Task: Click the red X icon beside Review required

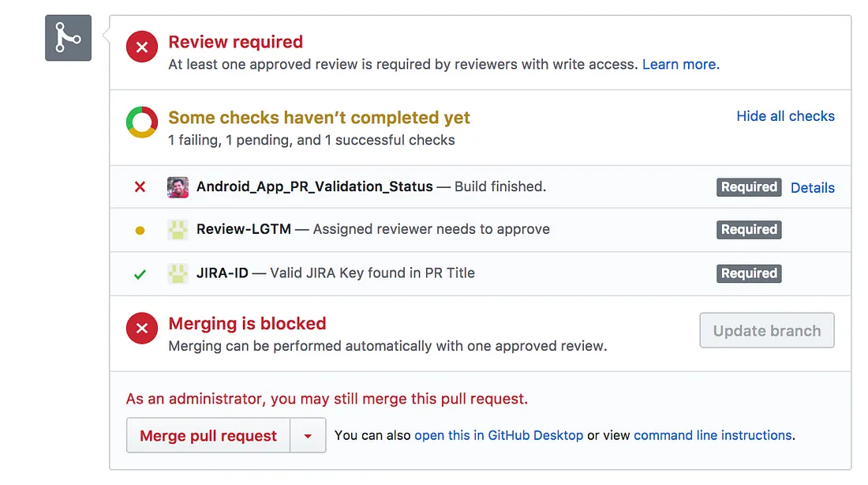Action: tap(142, 47)
